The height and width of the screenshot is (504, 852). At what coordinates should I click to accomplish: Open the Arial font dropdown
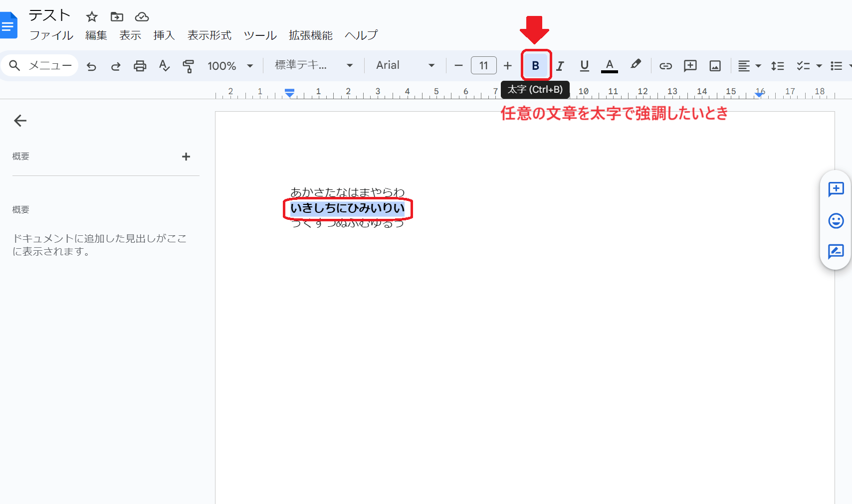click(405, 65)
